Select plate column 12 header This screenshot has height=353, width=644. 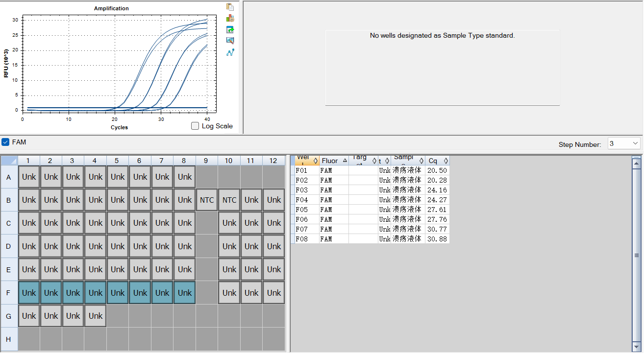click(273, 161)
